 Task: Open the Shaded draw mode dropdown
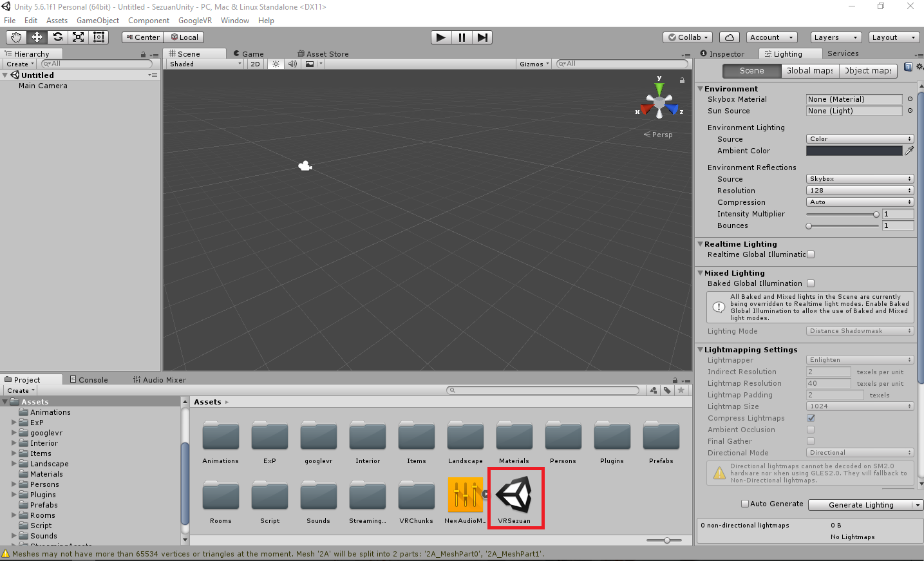click(x=205, y=64)
